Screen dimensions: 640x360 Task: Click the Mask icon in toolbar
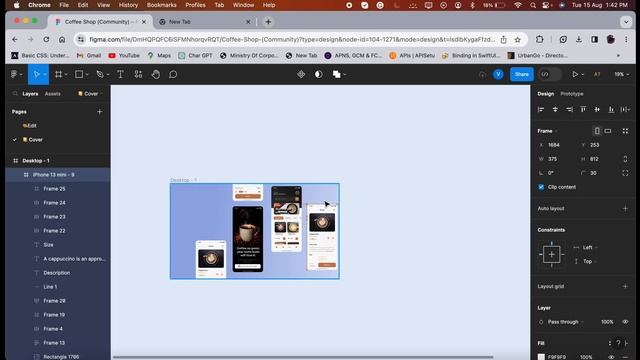pyautogui.click(x=319, y=74)
